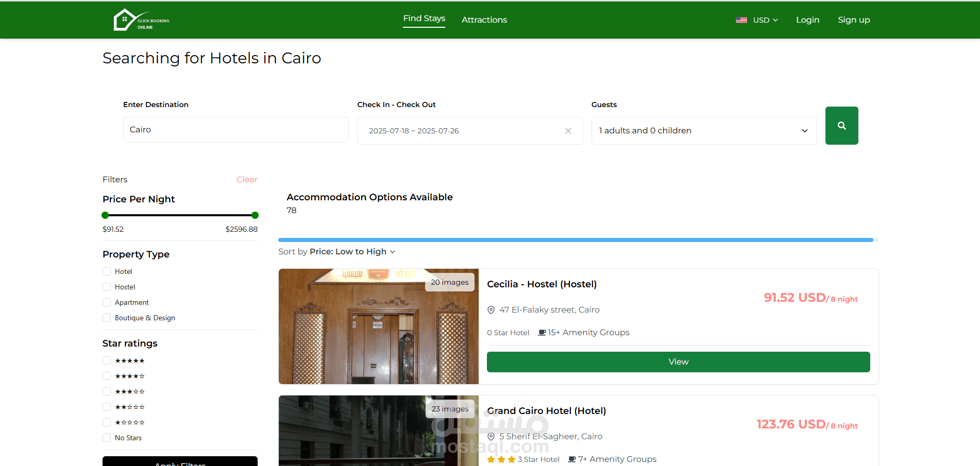Open the Find Stays tab
The height and width of the screenshot is (466, 980).
point(424,19)
